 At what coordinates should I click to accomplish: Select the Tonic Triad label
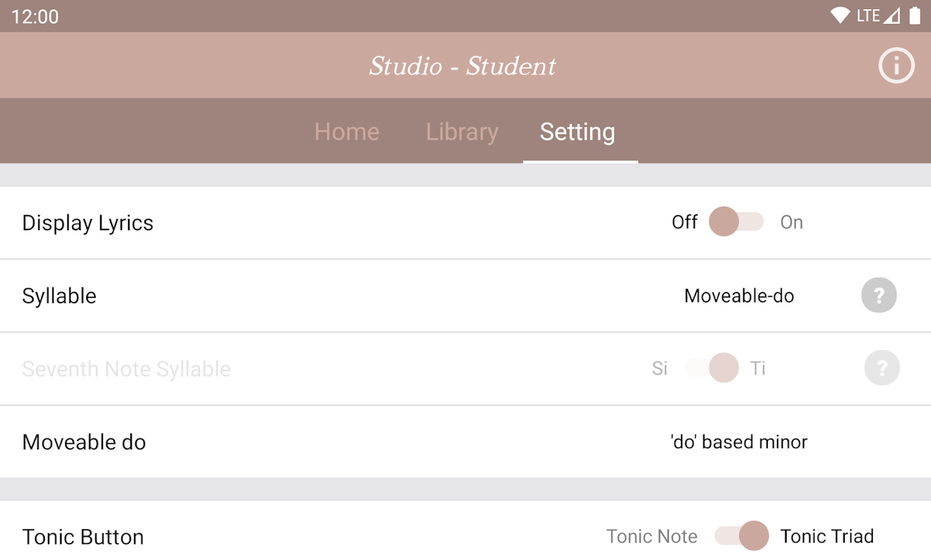point(827,536)
